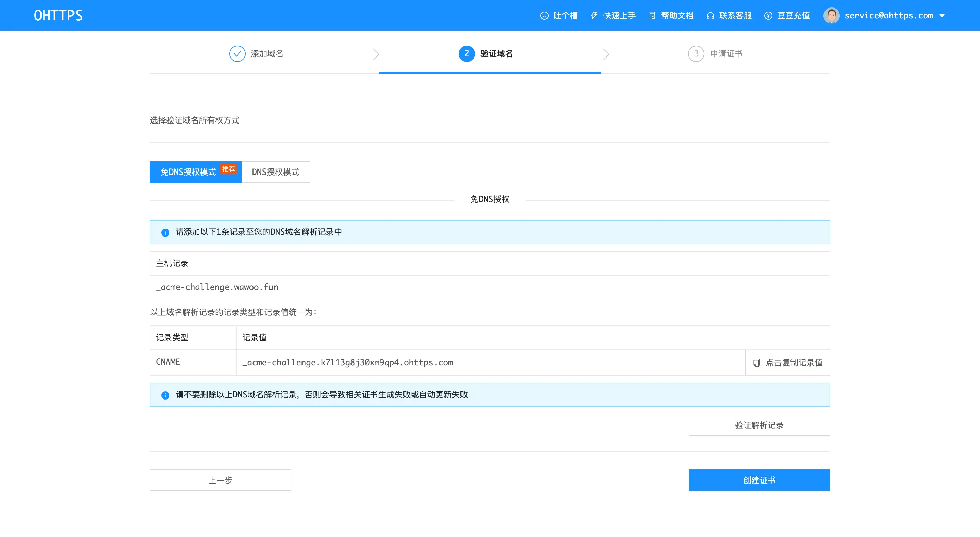Click the headset customer service icon
This screenshot has width=980, height=537.
710,16
